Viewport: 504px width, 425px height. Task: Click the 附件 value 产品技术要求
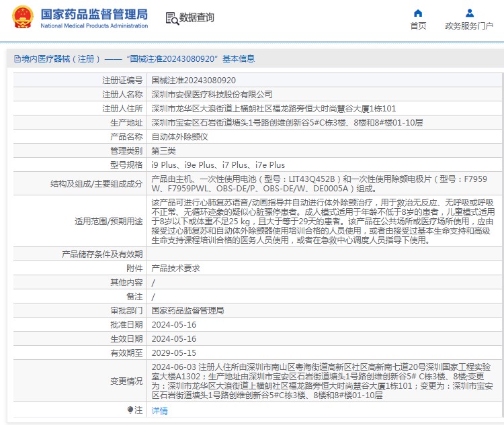[175, 268]
